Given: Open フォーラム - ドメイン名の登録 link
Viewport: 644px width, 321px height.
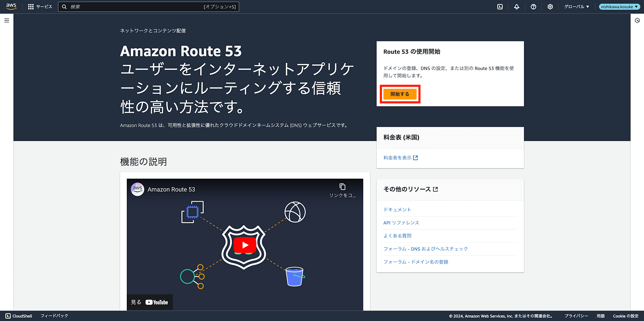Looking at the screenshot, I should tap(416, 262).
